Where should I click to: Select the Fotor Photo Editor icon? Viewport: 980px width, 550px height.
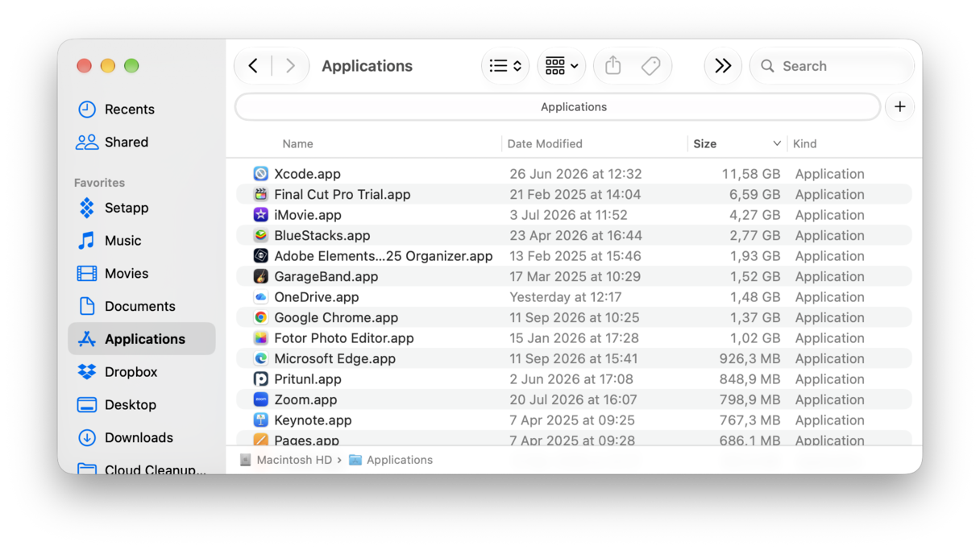pyautogui.click(x=260, y=338)
